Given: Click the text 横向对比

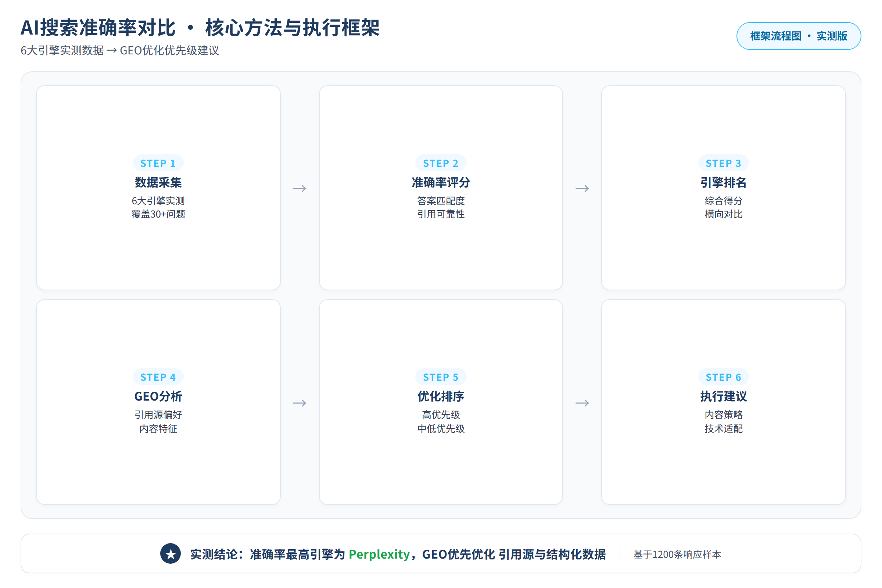Looking at the screenshot, I should pyautogui.click(x=723, y=214).
